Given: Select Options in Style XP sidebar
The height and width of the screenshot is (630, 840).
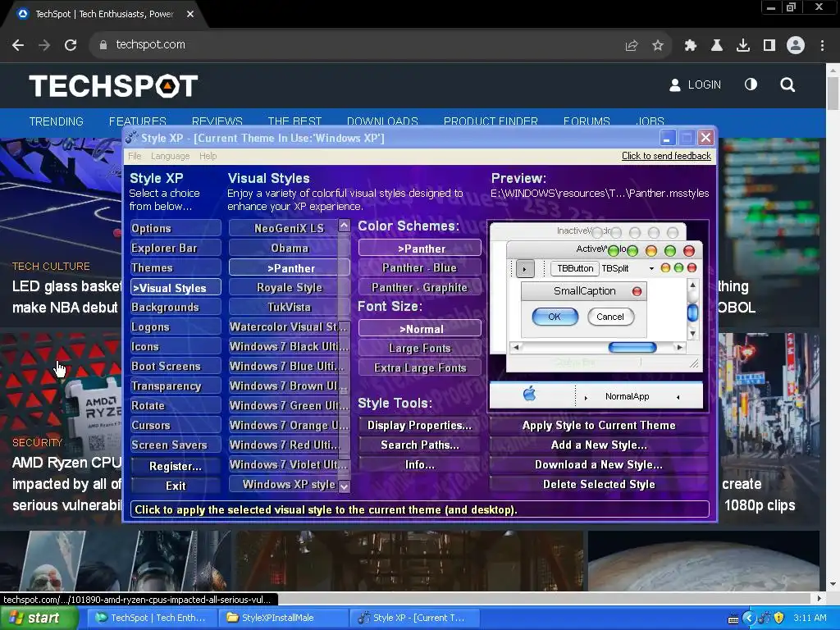Looking at the screenshot, I should click(x=176, y=228).
